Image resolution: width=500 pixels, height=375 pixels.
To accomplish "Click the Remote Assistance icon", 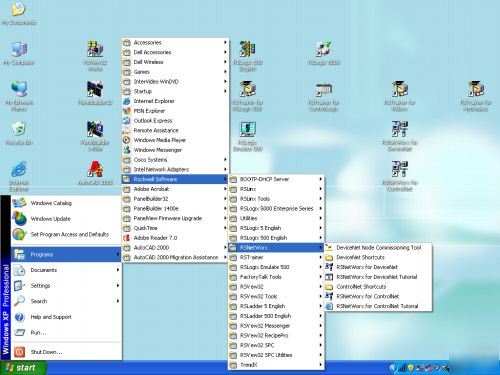I will click(x=126, y=130).
